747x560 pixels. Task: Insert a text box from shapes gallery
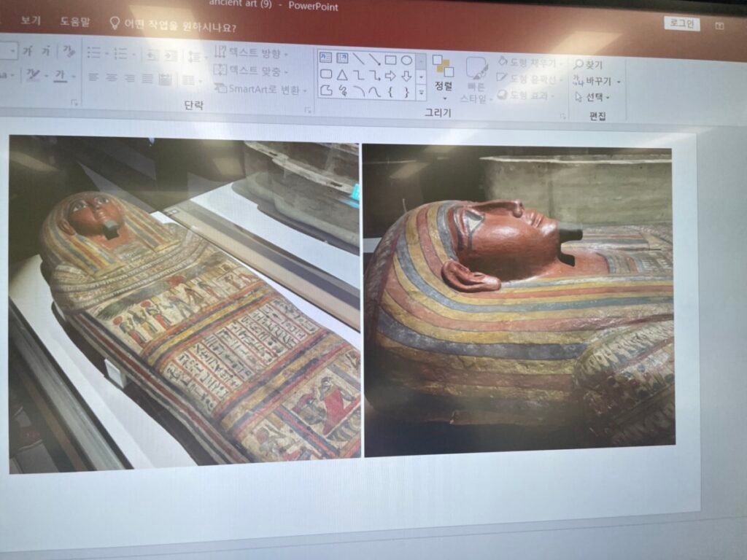tap(325, 58)
